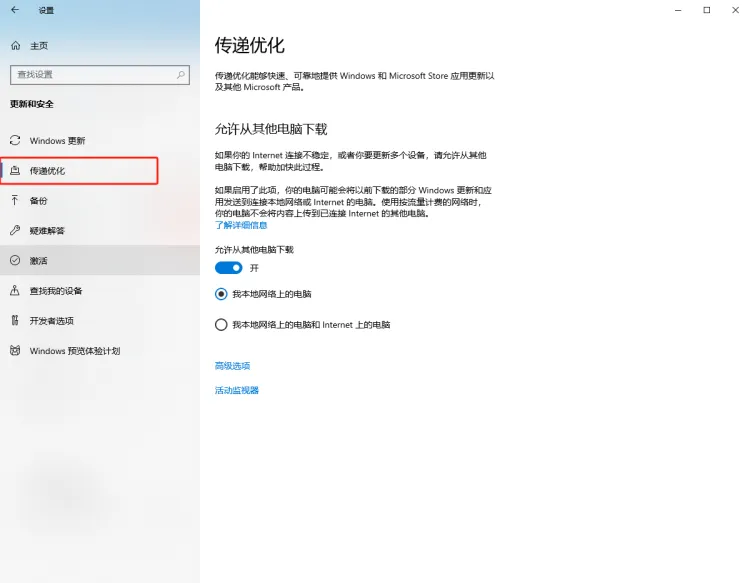Screen dimensions: 750x583
Task: Open 开发者选项 settings page
Action: (x=100, y=320)
